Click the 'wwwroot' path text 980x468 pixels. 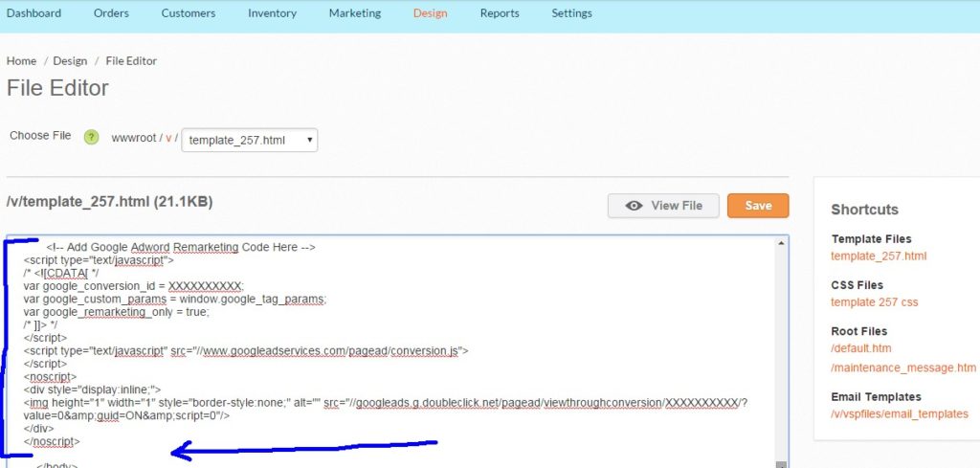coord(133,138)
